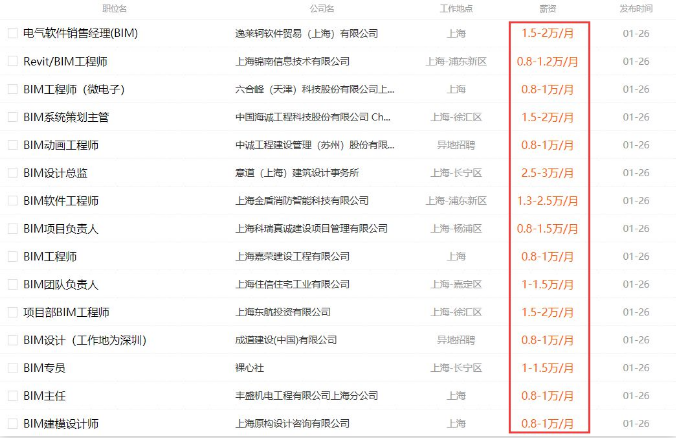Select checkbox for BIM项目负责人 job
Viewport: 676px width, 438px height.
coord(13,228)
